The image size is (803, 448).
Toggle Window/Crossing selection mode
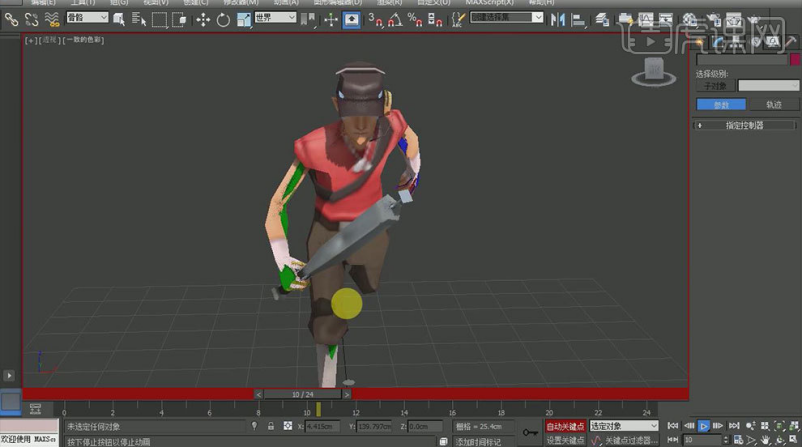coord(179,20)
